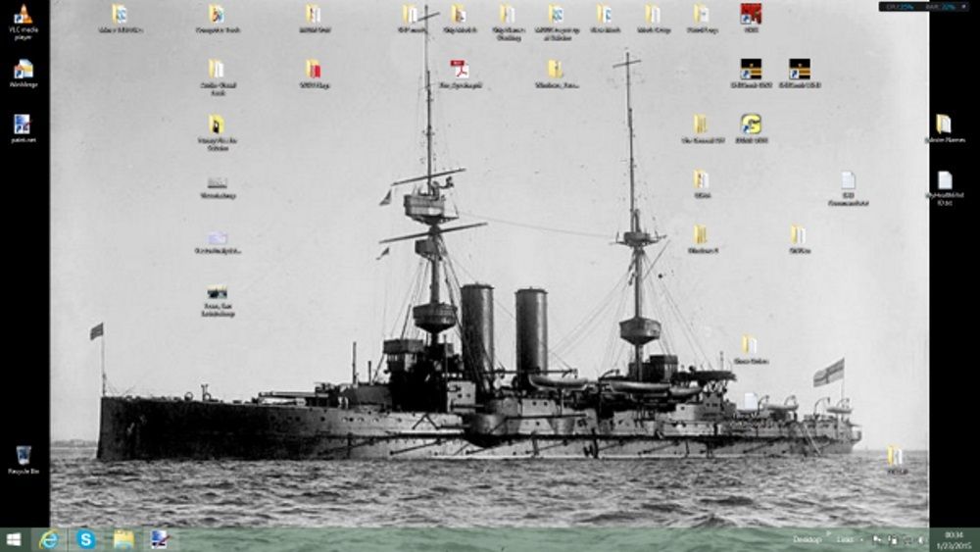Open the folder showing a red document

[314, 74]
